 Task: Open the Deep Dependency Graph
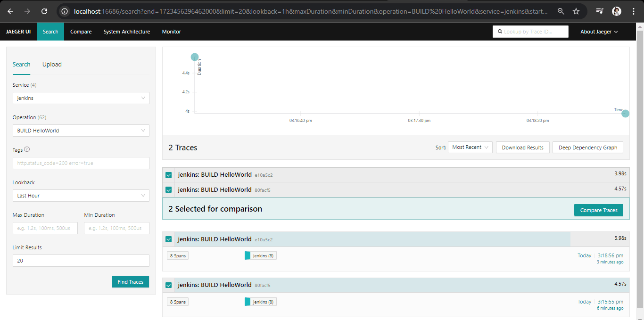pos(588,148)
